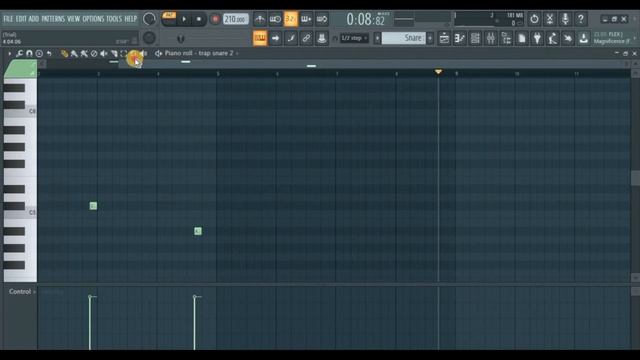Viewport: 640px width, 360px height.
Task: Click the yellow playhead marker on timeline
Action: click(x=438, y=72)
